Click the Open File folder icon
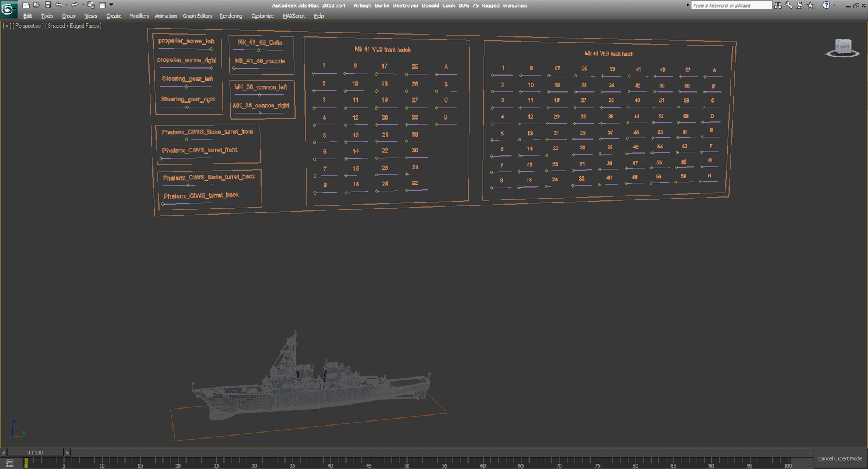The image size is (868, 469). pos(36,5)
